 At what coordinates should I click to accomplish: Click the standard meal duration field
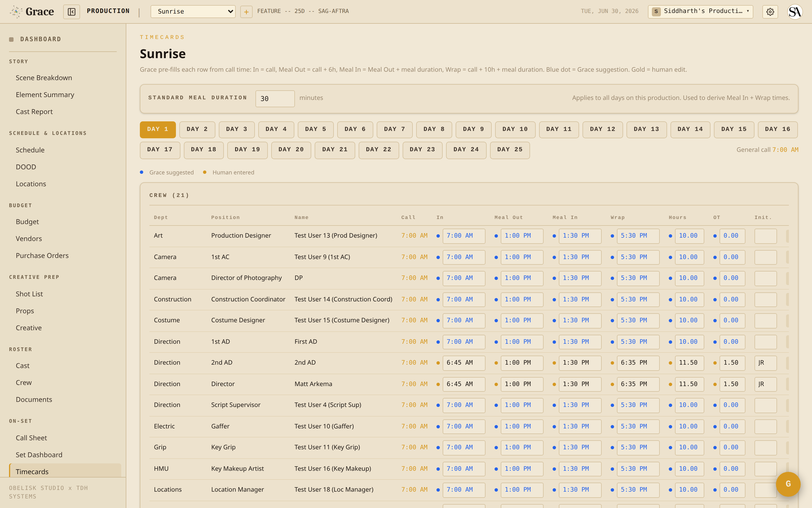tap(275, 98)
